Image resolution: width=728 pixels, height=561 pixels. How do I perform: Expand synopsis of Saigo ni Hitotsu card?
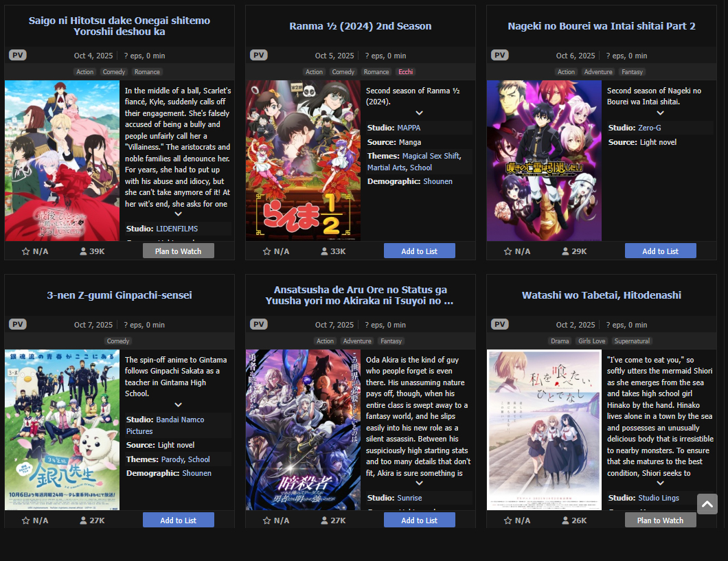click(178, 214)
